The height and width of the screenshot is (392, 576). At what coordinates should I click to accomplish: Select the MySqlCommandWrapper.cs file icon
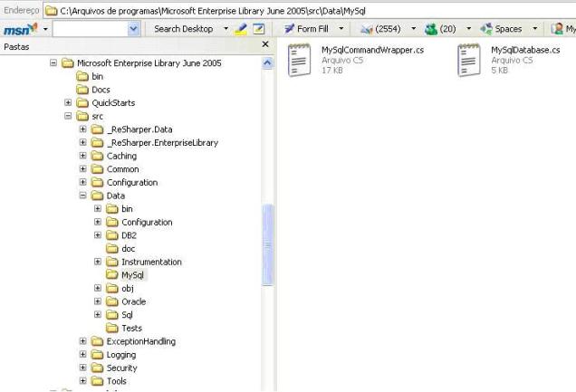click(x=299, y=60)
